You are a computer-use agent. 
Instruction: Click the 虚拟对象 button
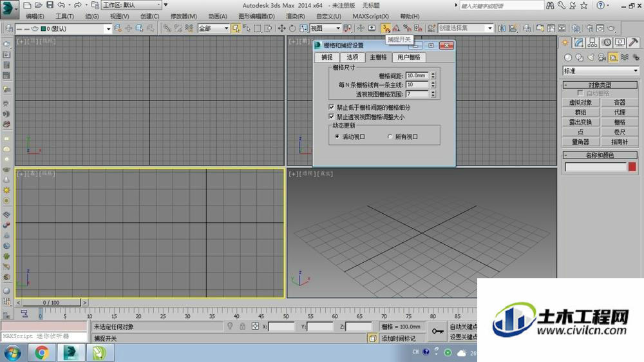tap(580, 102)
